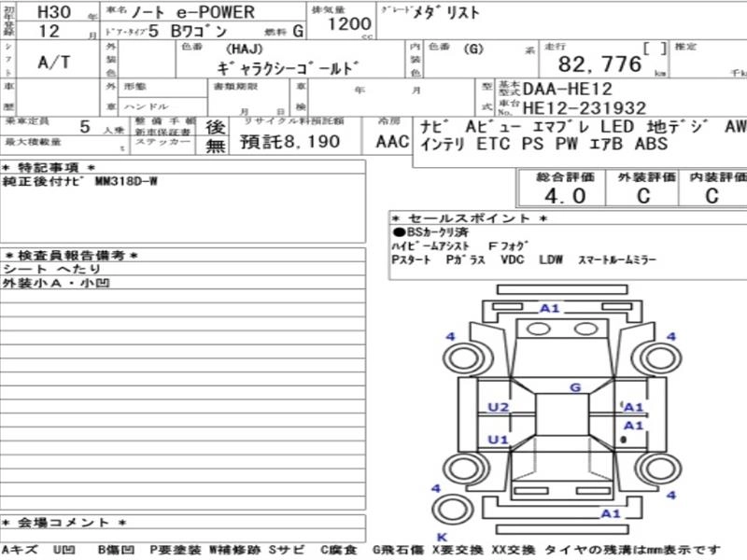Select legend entry "P要塗装"
The image size is (747, 560).
(176, 550)
